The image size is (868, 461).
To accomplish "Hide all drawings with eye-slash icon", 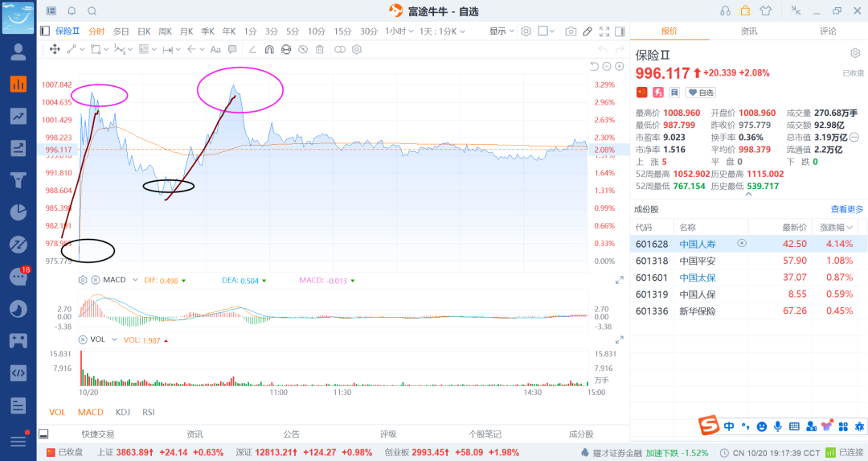I will pyautogui.click(x=303, y=49).
